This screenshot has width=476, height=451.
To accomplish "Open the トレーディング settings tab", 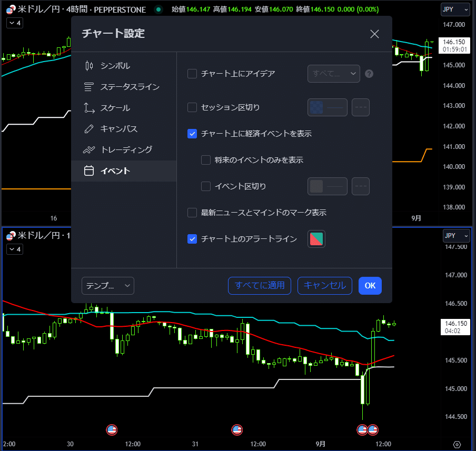I will 124,149.
